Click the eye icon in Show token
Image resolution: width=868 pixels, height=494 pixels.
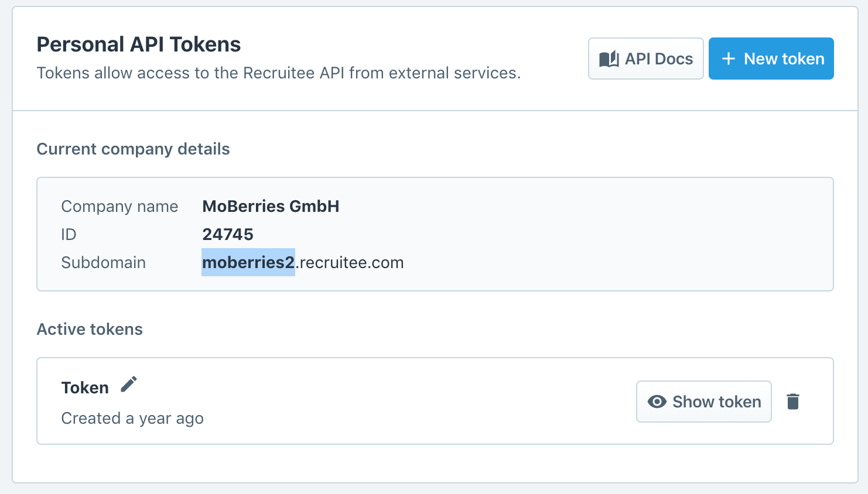(657, 402)
